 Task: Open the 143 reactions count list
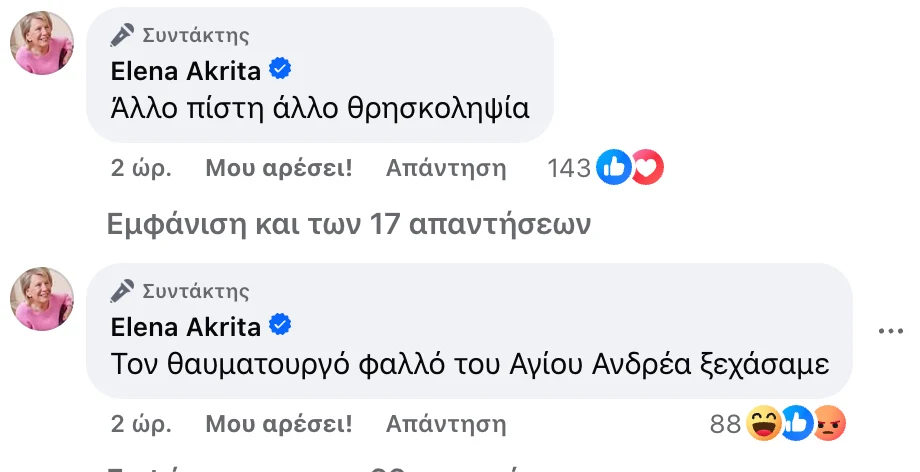pyautogui.click(x=569, y=168)
